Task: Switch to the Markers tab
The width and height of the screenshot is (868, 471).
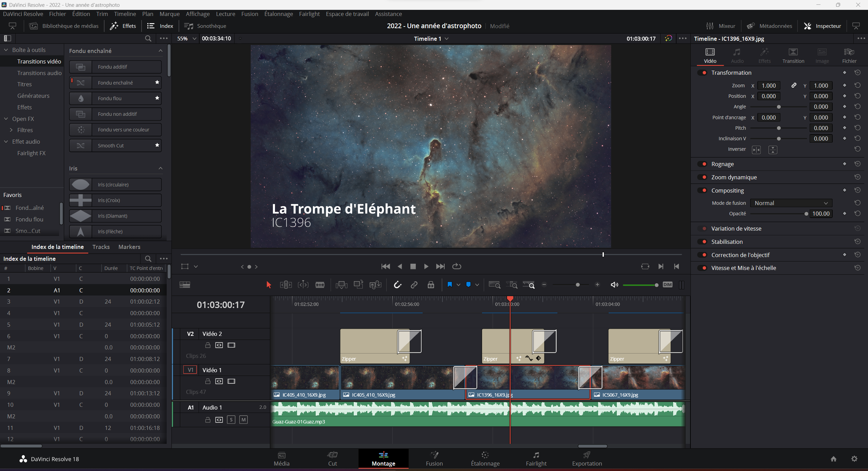Action: click(x=129, y=247)
